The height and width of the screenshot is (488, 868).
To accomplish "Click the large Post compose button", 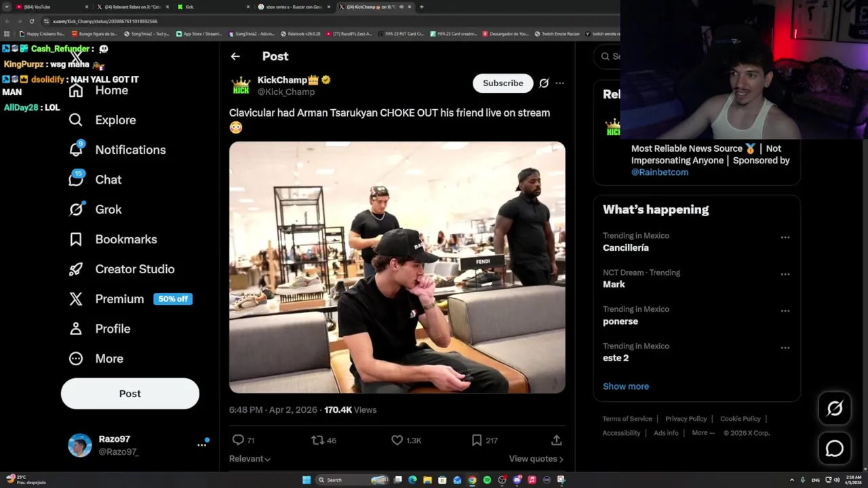I will [130, 394].
